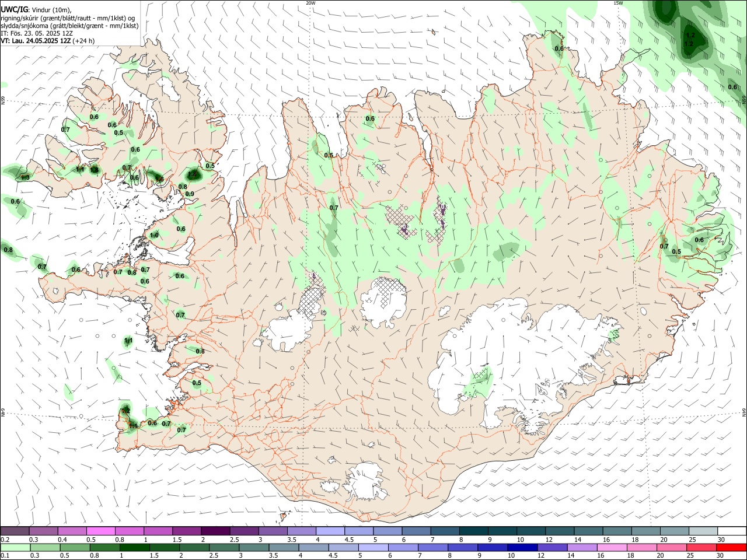The width and height of the screenshot is (747, 560).
Task: Select '18' label in upper legend row
Action: (x=635, y=540)
